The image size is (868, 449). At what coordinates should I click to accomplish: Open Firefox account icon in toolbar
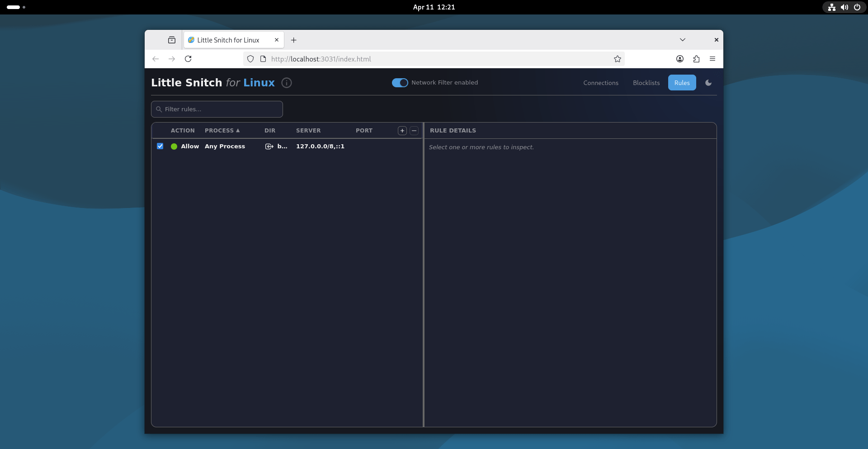tap(679, 59)
